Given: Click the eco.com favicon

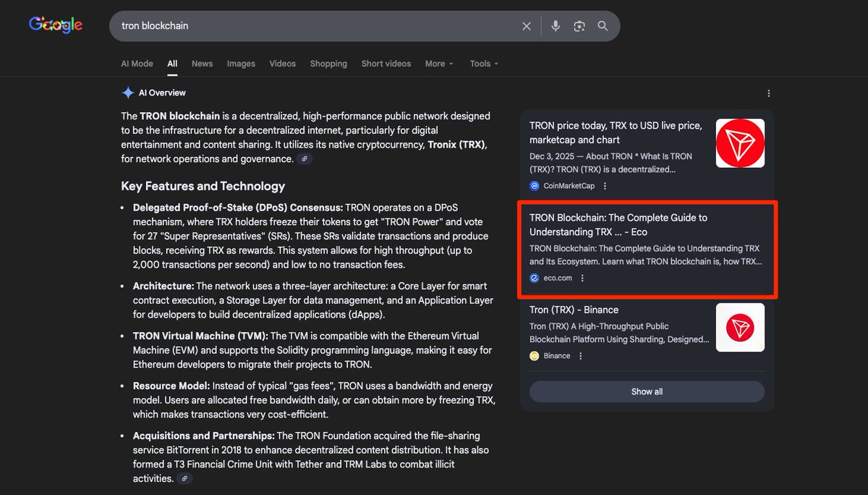Looking at the screenshot, I should click(x=535, y=278).
